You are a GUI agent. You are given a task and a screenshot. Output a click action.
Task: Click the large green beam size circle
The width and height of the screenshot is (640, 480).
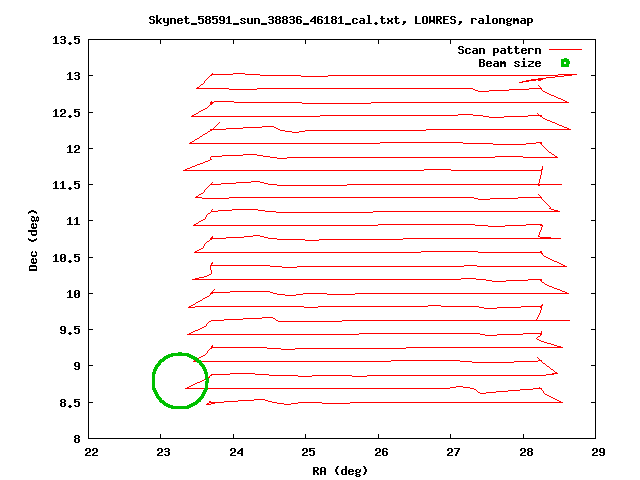(180, 380)
